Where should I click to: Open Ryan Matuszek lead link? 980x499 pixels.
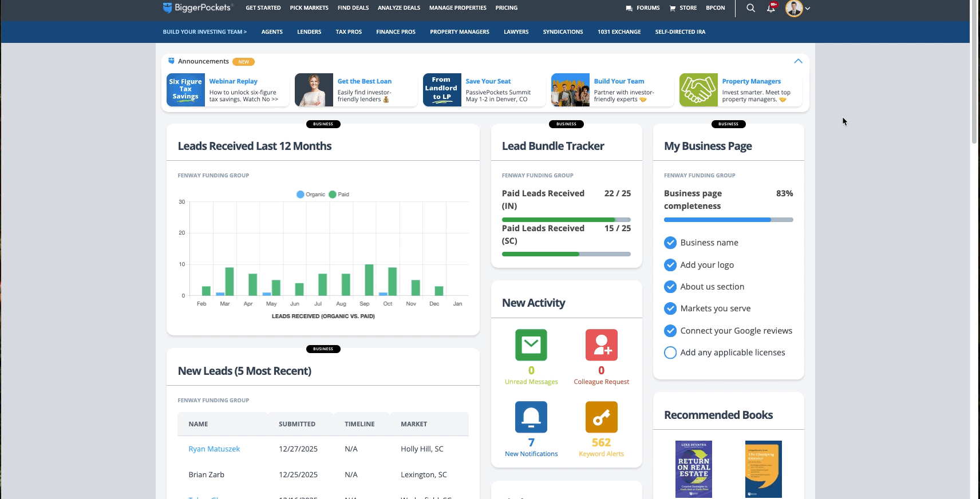click(x=214, y=449)
